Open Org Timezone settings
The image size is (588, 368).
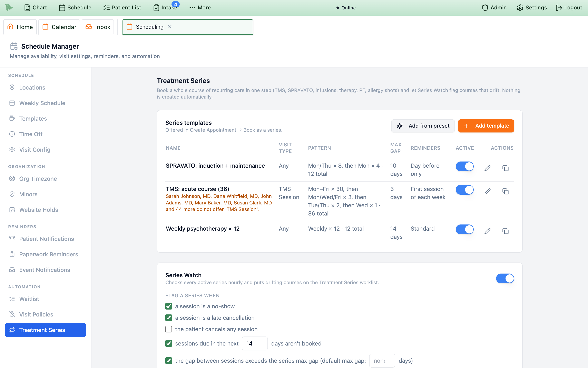click(x=46, y=179)
